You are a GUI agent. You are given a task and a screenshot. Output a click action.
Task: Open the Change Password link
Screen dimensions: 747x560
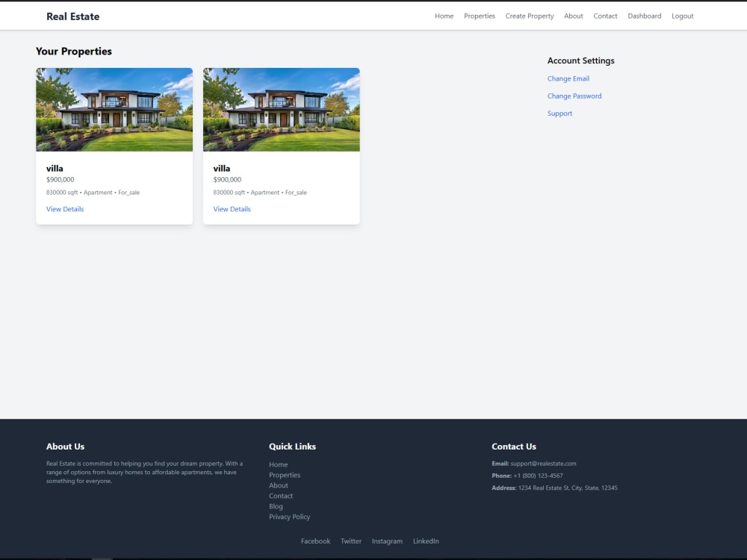[574, 96]
